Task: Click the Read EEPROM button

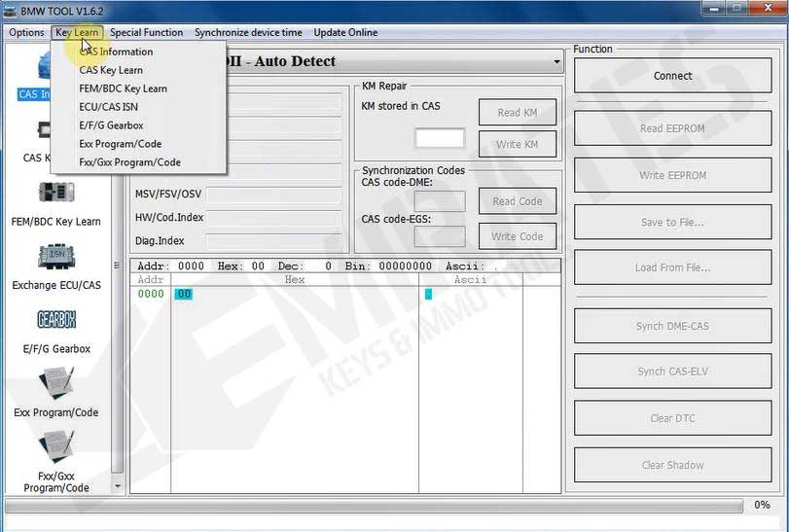Action: (x=673, y=128)
